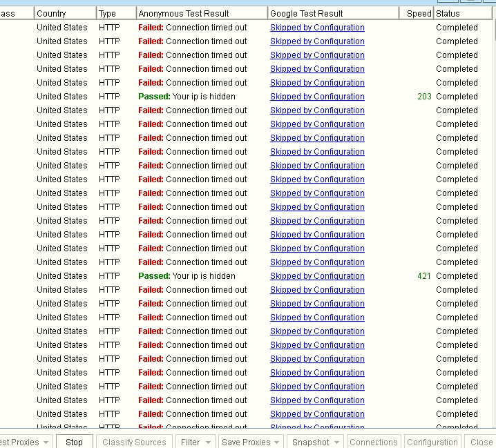Open the Configuration button

tap(432, 442)
